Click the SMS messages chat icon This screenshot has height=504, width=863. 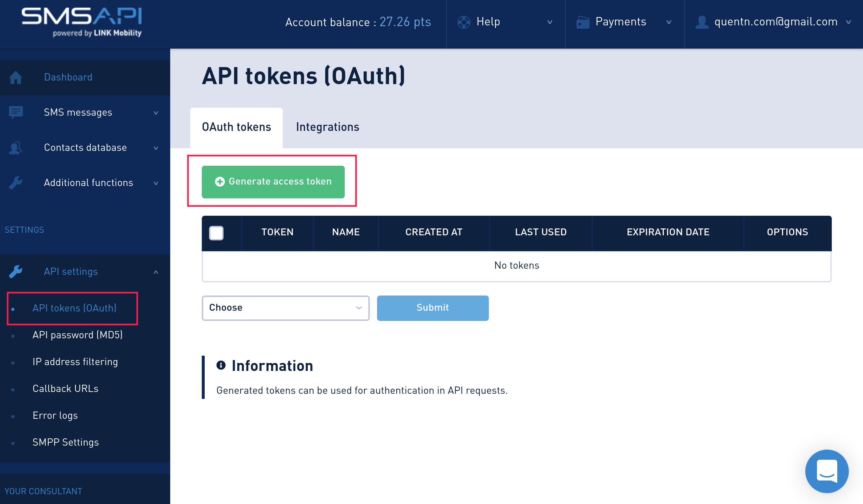pos(16,112)
